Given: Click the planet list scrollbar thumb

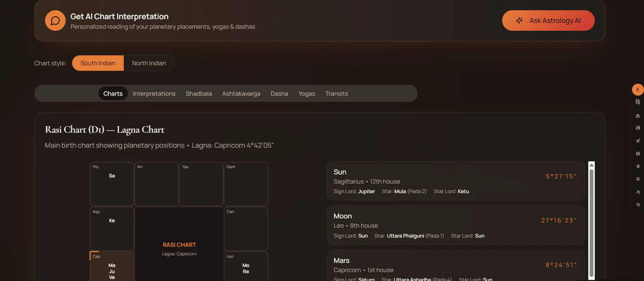Looking at the screenshot, I should coord(591,223).
